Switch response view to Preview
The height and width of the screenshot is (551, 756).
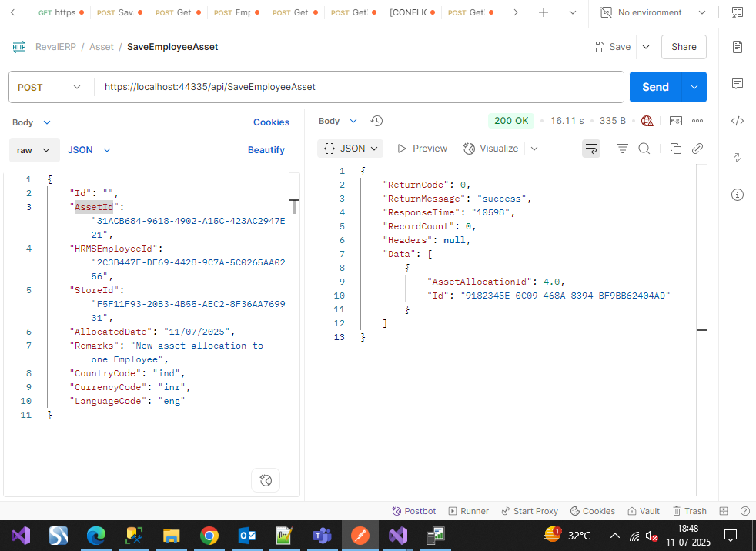[422, 149]
